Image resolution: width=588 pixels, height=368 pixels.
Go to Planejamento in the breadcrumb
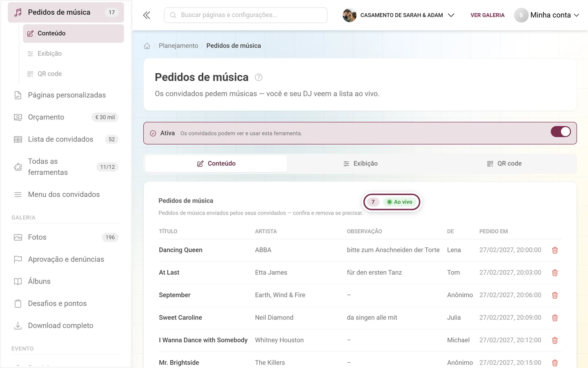pyautogui.click(x=178, y=46)
